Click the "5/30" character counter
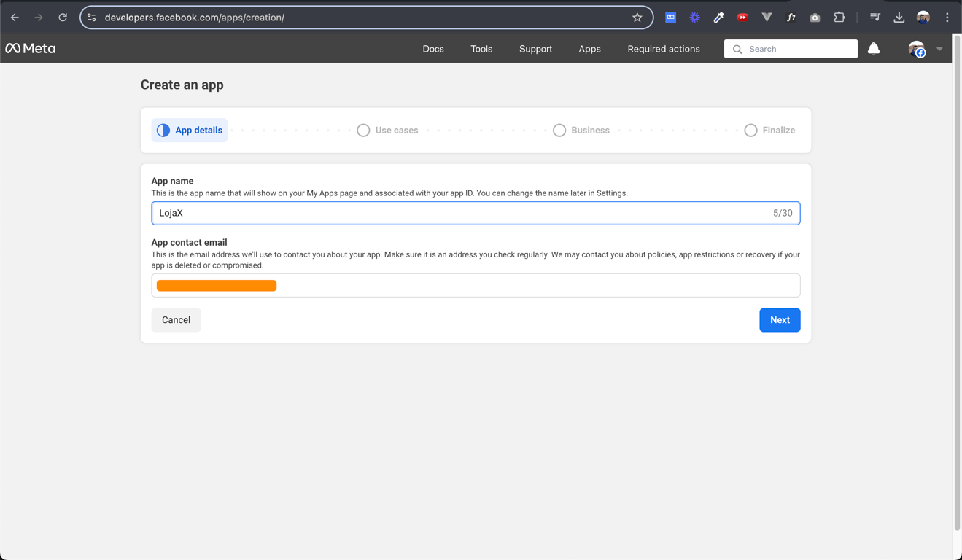Screen dimensions: 962x560 783,213
